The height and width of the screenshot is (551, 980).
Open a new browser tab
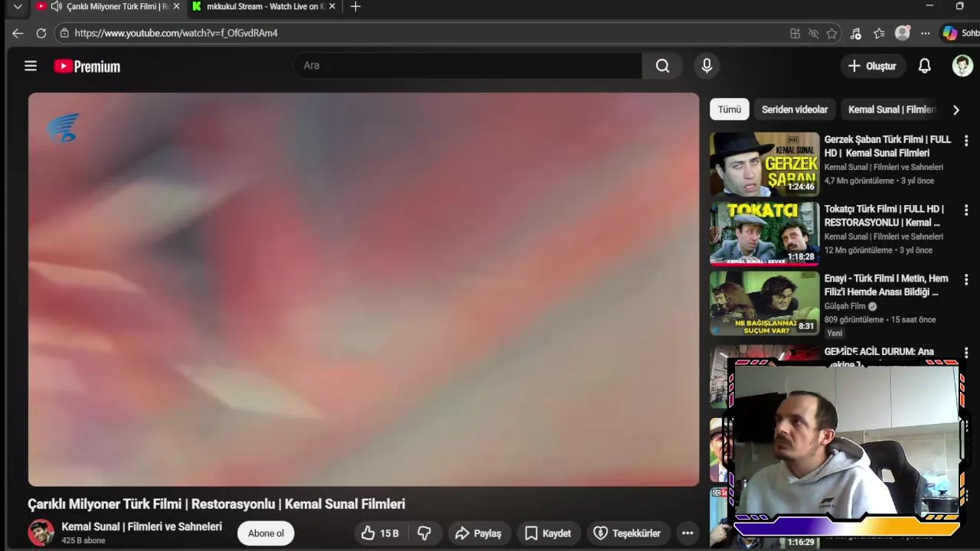(x=355, y=6)
